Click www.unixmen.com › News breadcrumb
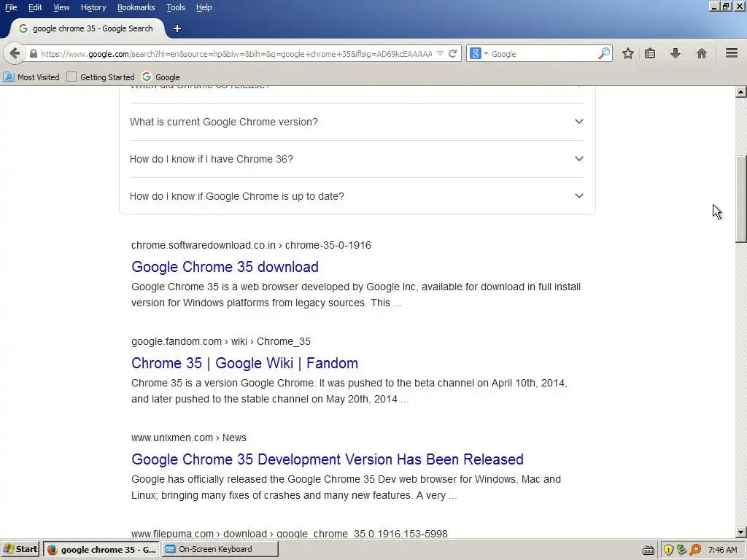This screenshot has height=560, width=747. coord(189,437)
